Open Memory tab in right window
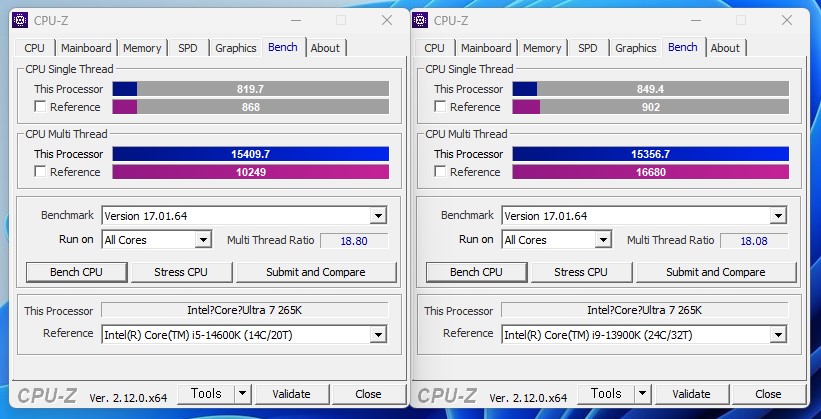Screen dimensions: 821x419 click(542, 48)
